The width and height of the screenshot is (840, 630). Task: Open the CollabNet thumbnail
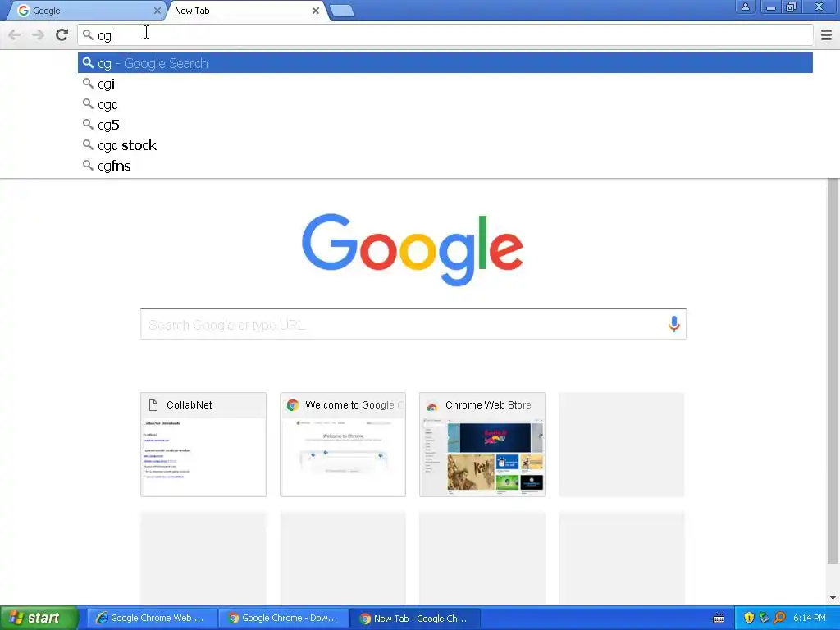coord(203,445)
